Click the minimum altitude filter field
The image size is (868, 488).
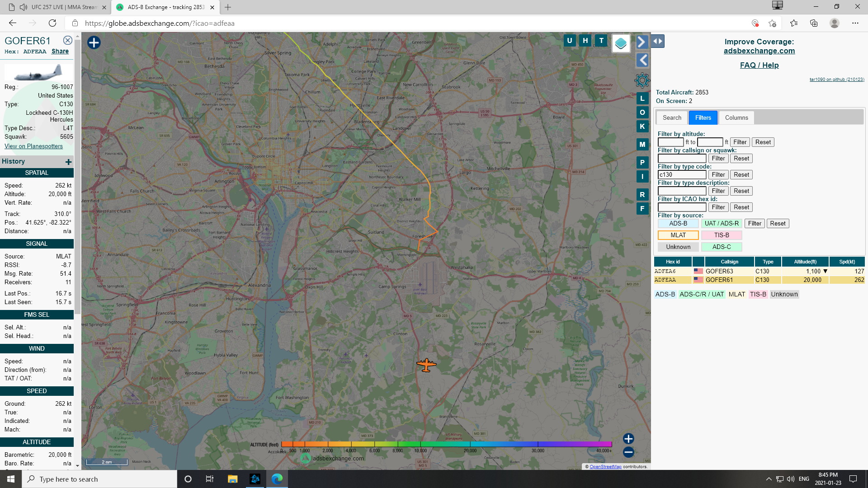point(670,142)
